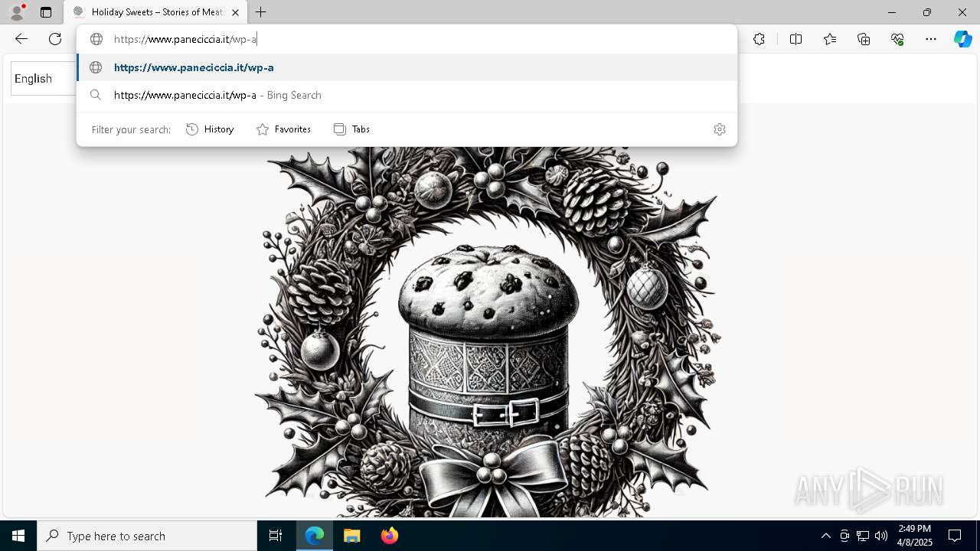980x551 pixels.
Task: Click the globe icon in the address bar
Action: coord(96,39)
